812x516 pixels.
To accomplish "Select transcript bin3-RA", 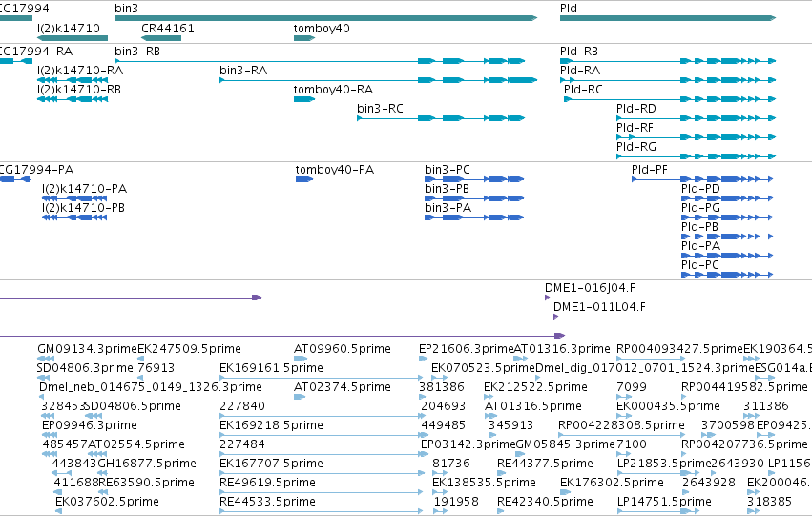I will pos(379,80).
